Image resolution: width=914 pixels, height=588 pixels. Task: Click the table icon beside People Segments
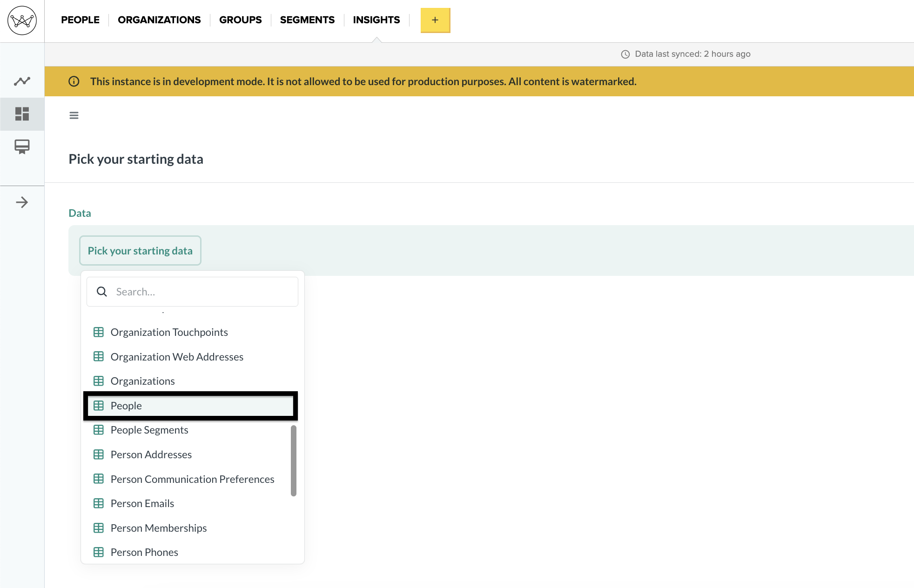click(x=99, y=430)
